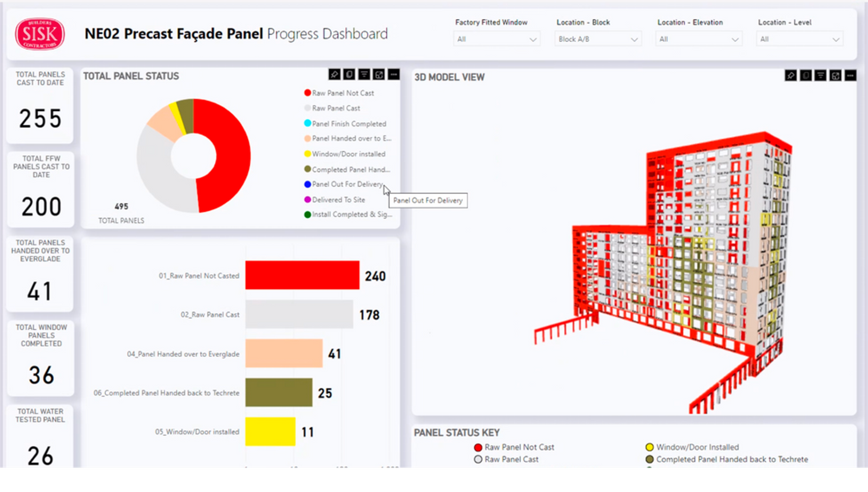Screen dimensions: 868x492
Task: Click the 05_Window/Door installed yellow bar
Action: pos(270,432)
